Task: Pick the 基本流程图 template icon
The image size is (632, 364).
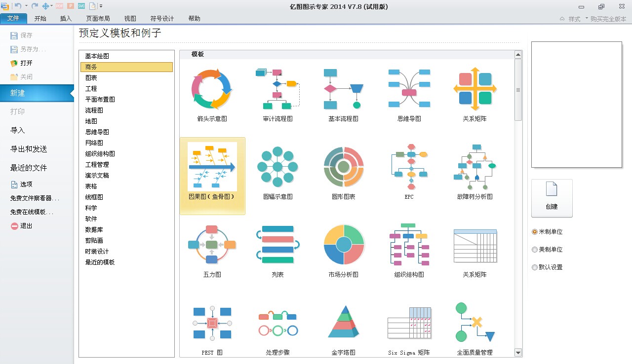Action: point(343,89)
